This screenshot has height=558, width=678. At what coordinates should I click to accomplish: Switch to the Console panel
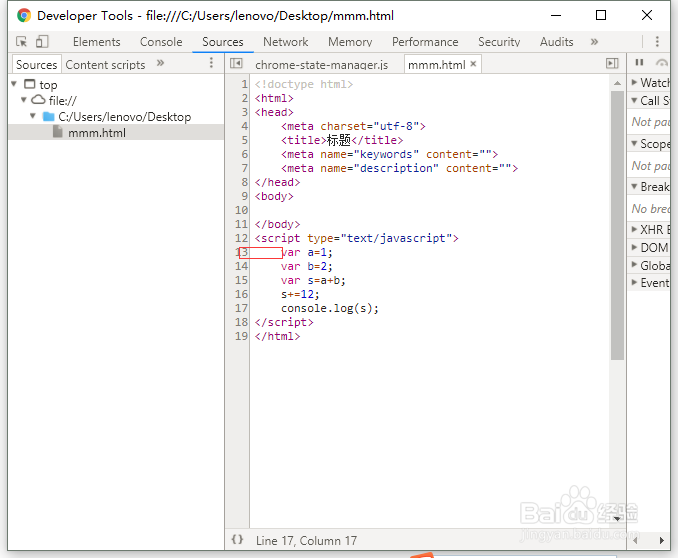[x=161, y=42]
